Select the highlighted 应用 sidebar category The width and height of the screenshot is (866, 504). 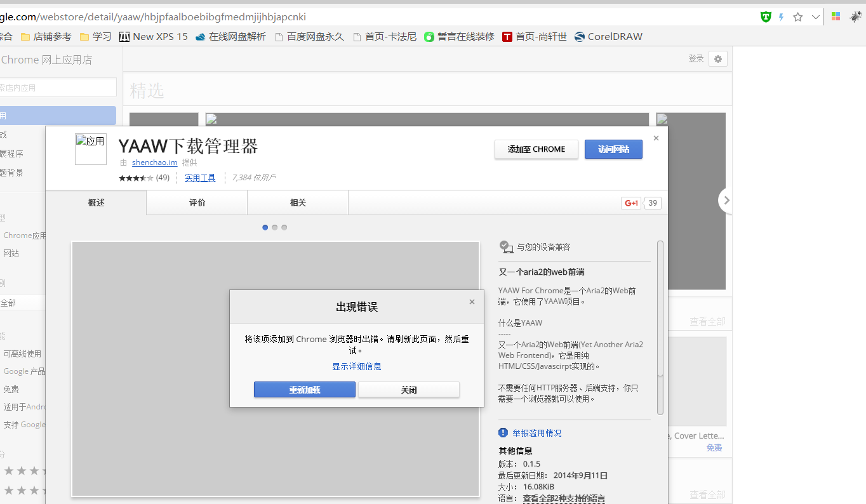(58, 116)
